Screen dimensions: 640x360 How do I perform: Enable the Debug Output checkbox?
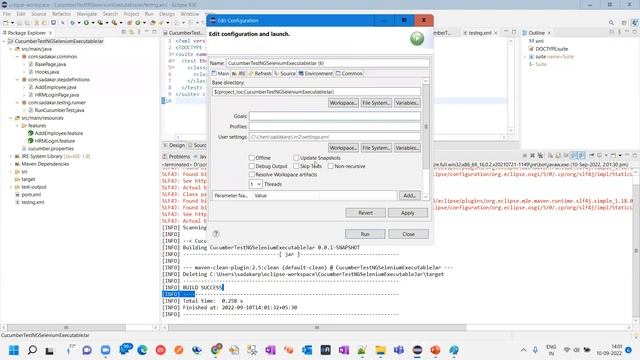[252, 166]
